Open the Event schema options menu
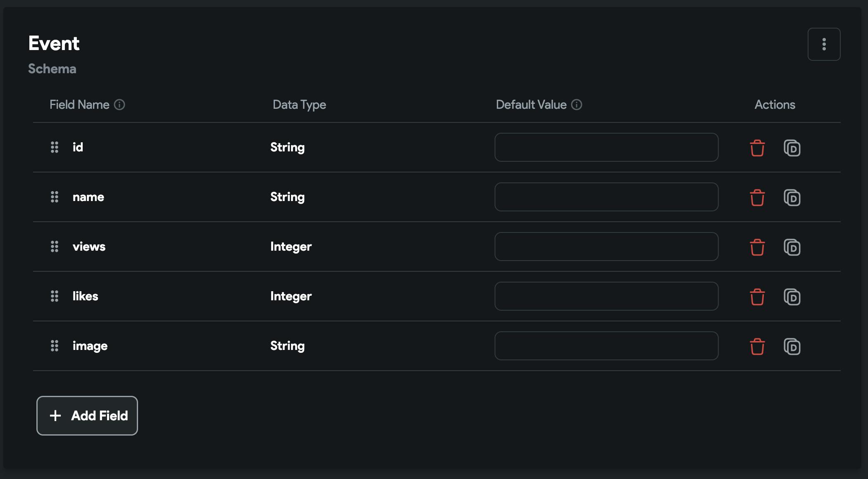 point(824,44)
